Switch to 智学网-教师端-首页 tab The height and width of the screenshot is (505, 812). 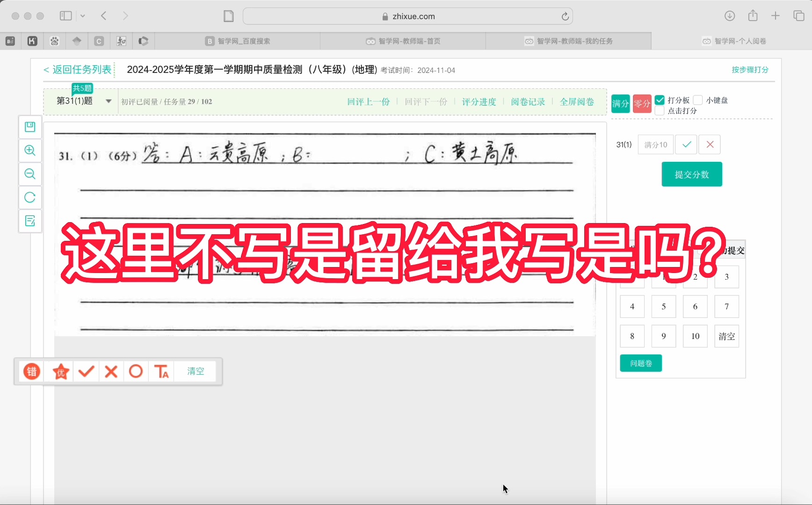point(403,41)
